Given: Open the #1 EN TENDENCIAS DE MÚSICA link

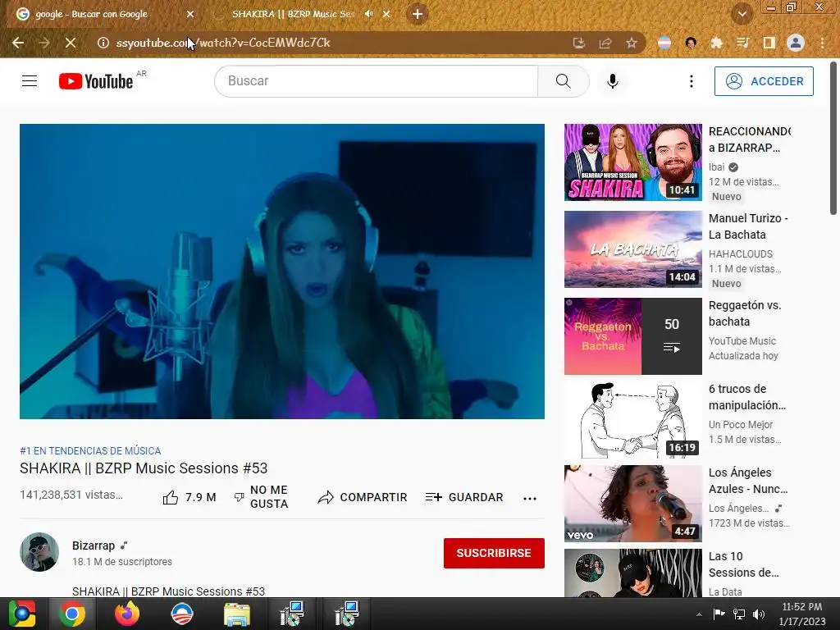Looking at the screenshot, I should [90, 451].
